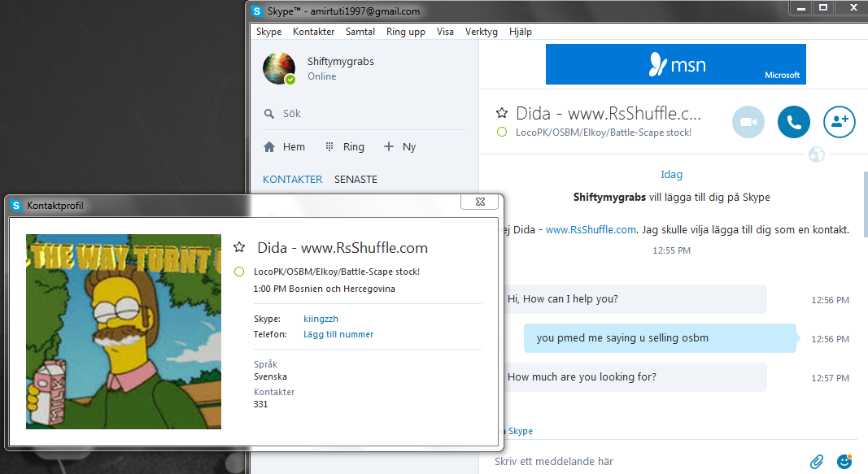Click the 'you pmed me saying u selling osbm' message

660,338
